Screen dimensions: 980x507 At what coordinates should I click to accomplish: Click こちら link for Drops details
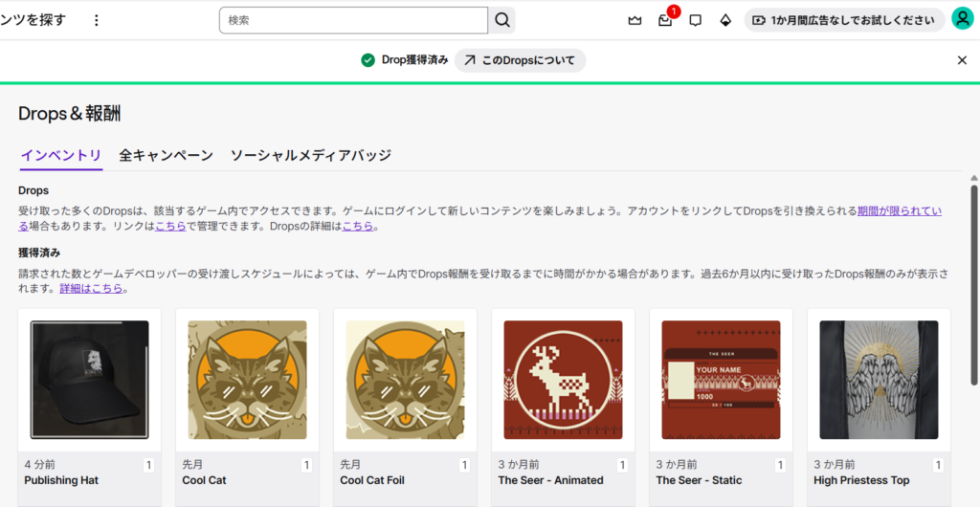click(358, 226)
